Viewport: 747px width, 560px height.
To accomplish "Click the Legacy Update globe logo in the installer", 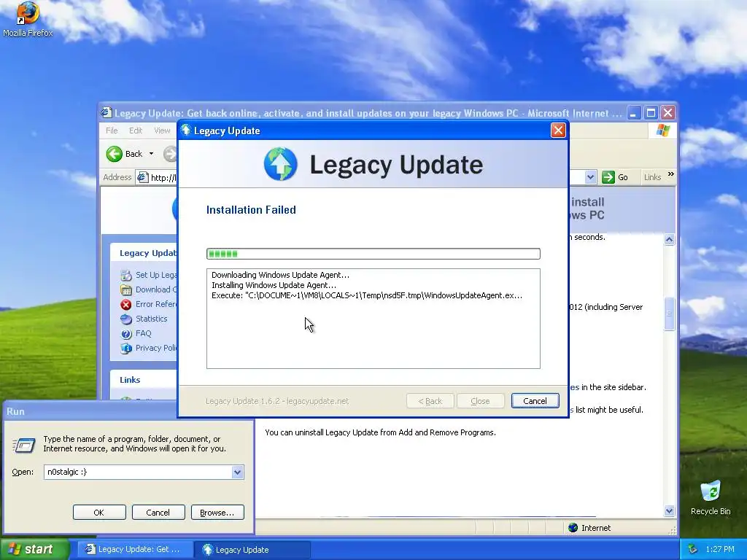I will (x=281, y=164).
